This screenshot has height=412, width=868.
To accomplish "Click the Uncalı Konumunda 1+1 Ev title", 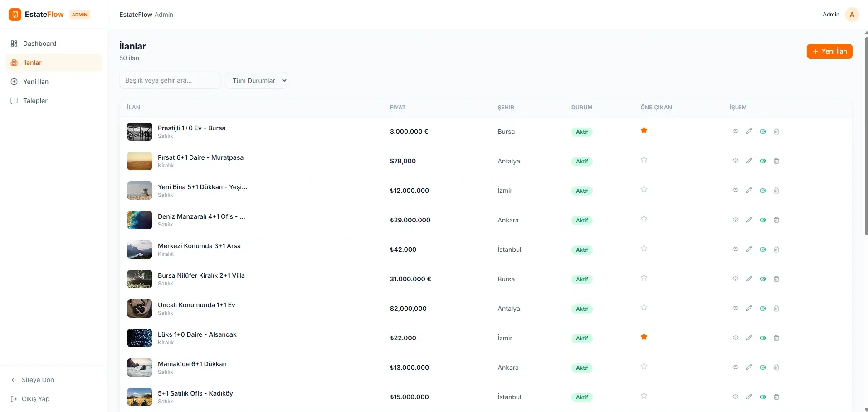I will tap(196, 305).
